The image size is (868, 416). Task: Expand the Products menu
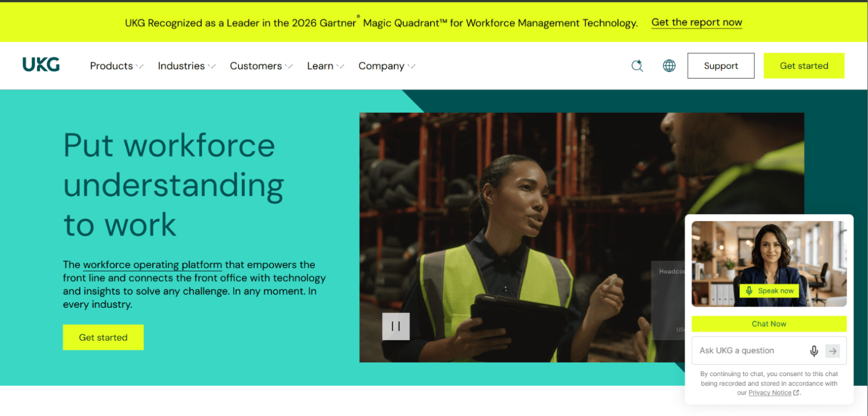(x=117, y=66)
